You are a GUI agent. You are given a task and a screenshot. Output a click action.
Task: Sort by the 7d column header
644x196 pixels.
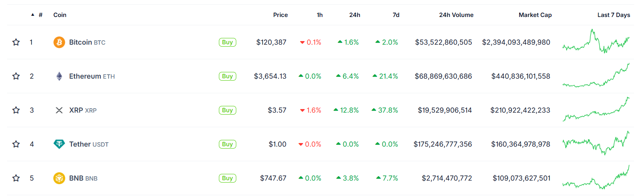(396, 15)
